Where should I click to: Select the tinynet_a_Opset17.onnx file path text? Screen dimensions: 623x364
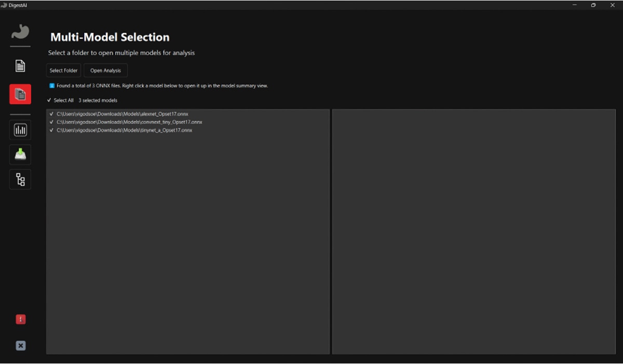pyautogui.click(x=125, y=130)
